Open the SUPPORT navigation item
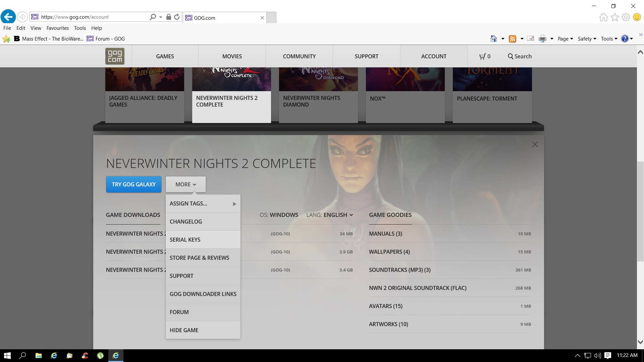This screenshot has height=362, width=644. coord(367,56)
